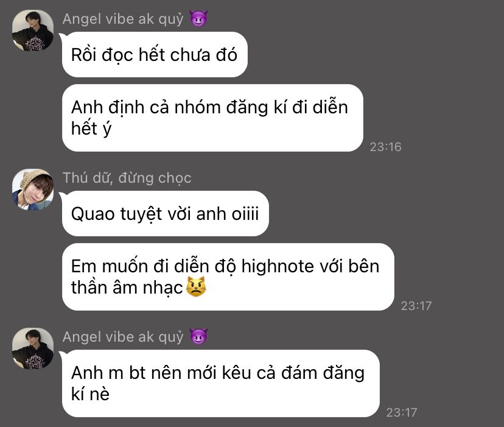Open profile picture of "Thú dữ, đừng chọc"
Screen dimensions: 504x427
pyautogui.click(x=33, y=189)
